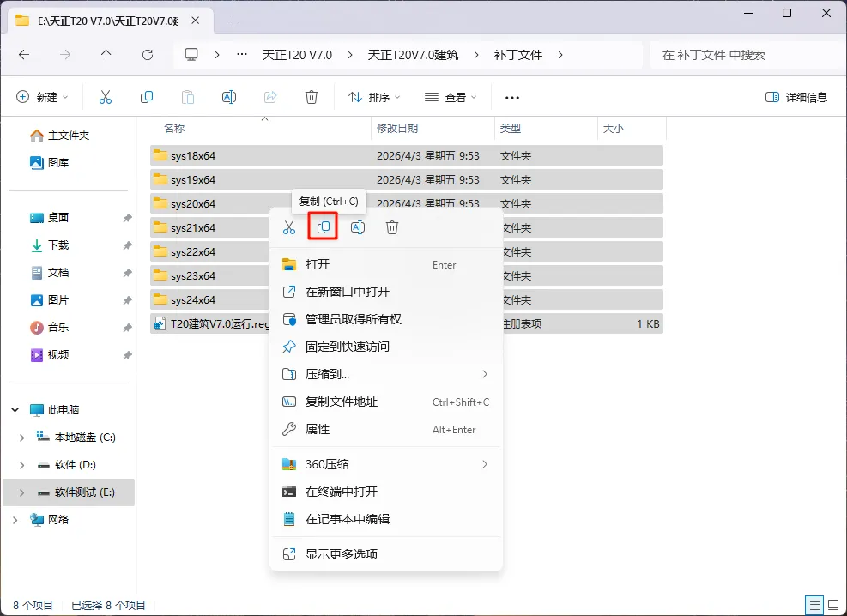Click toolbar Copy icon

click(147, 97)
